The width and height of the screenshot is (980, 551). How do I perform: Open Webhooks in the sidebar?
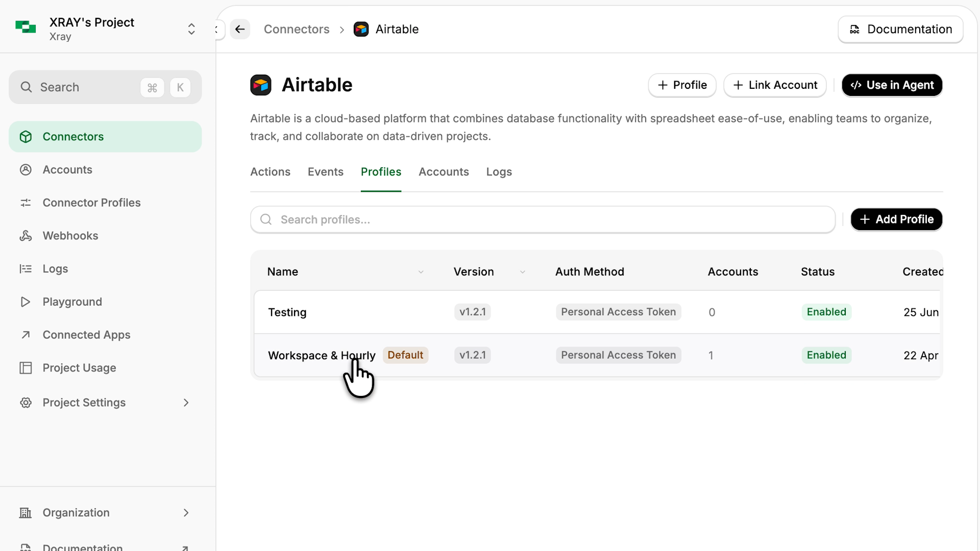coord(70,236)
